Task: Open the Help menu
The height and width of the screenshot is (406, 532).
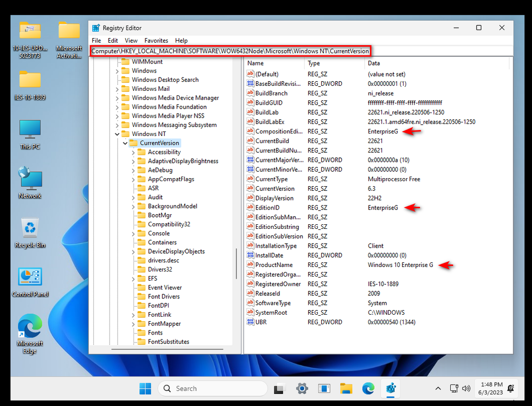Action: pos(181,41)
